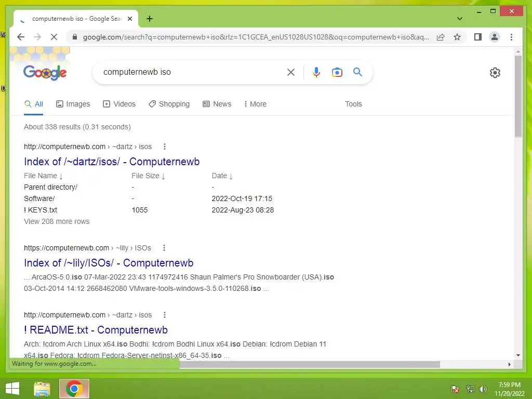Open network status tray icon
The height and width of the screenshot is (399, 532).
click(470, 389)
